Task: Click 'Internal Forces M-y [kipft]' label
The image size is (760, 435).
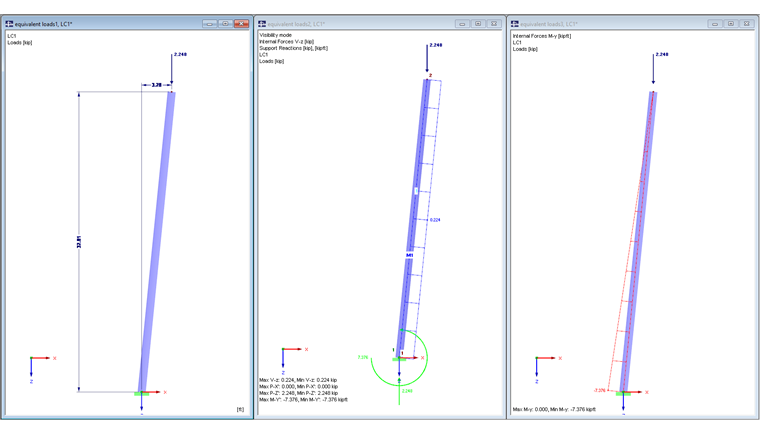Action: click(542, 36)
